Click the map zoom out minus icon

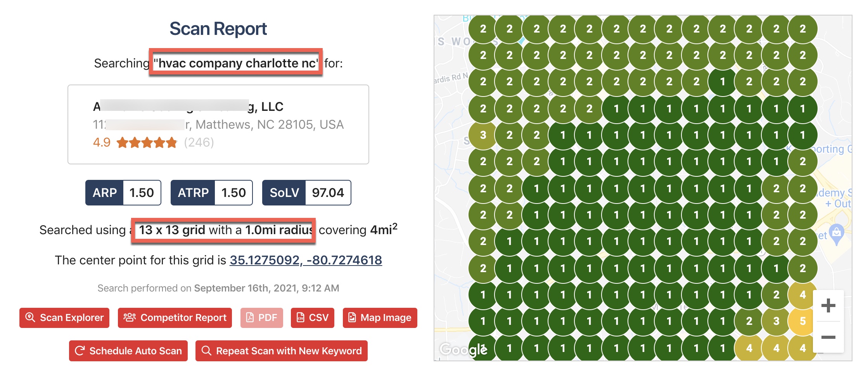(828, 337)
